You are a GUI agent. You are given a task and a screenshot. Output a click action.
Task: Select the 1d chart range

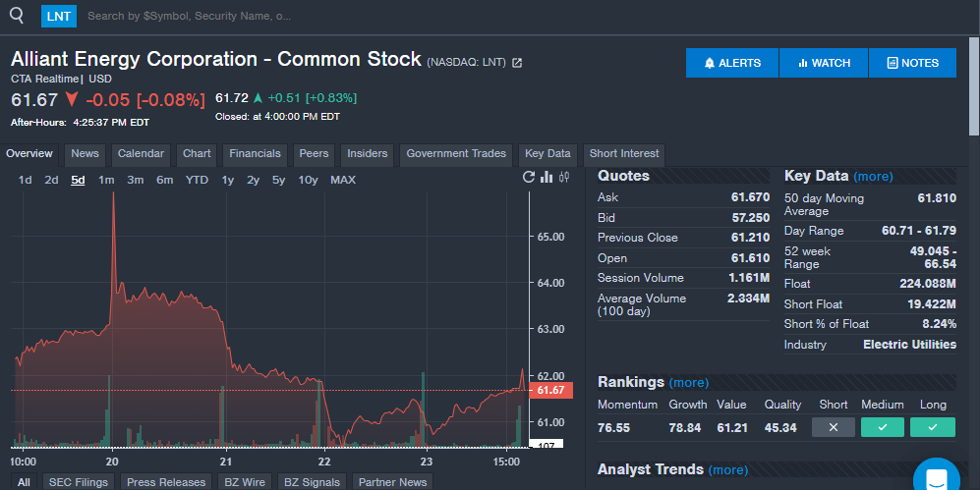[x=25, y=180]
